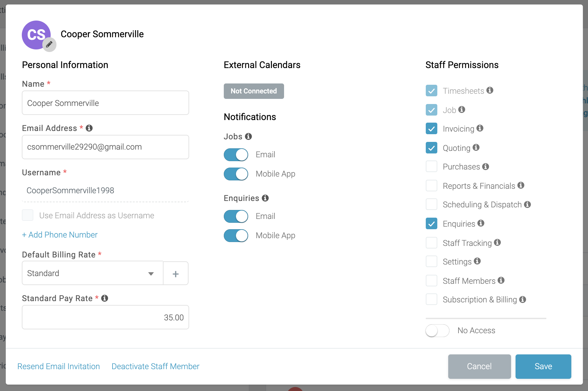This screenshot has height=391, width=588.
Task: Enable the Purchases permission checkbox
Action: pyautogui.click(x=432, y=167)
